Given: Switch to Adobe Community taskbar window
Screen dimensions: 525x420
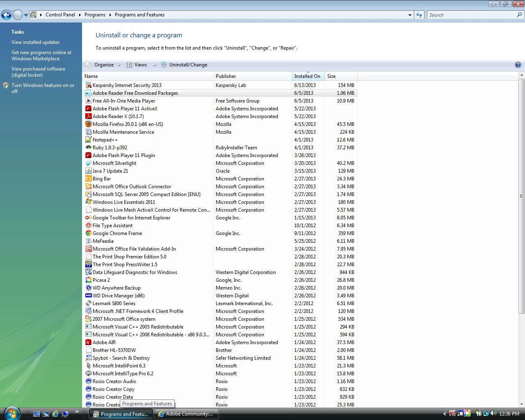Looking at the screenshot, I should [186, 414].
